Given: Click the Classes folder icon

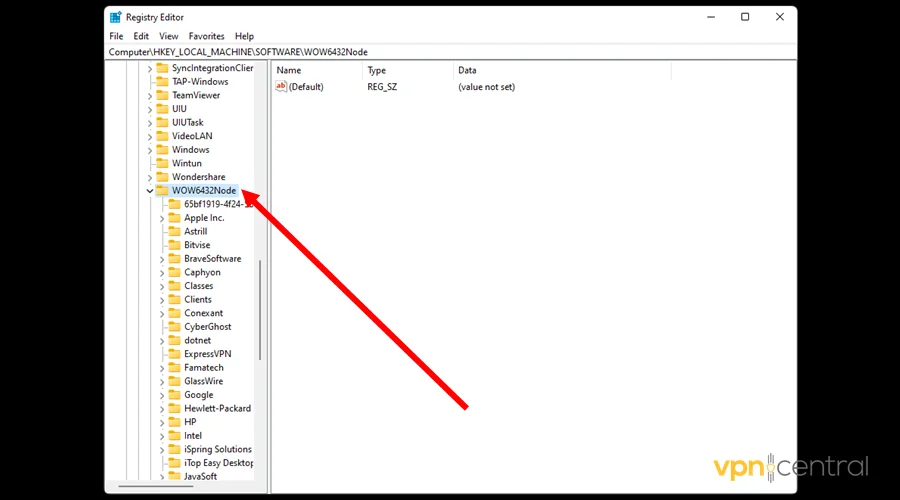Looking at the screenshot, I should [x=174, y=285].
